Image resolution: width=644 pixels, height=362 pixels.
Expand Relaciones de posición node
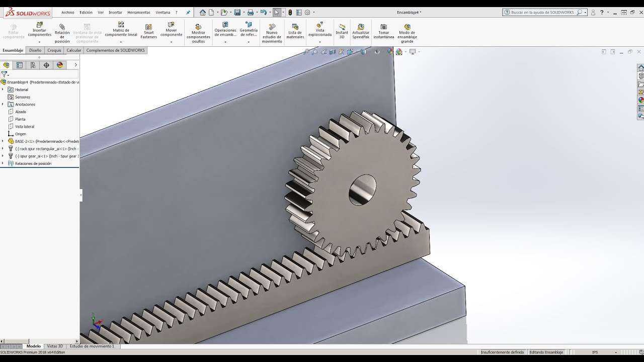[3, 163]
